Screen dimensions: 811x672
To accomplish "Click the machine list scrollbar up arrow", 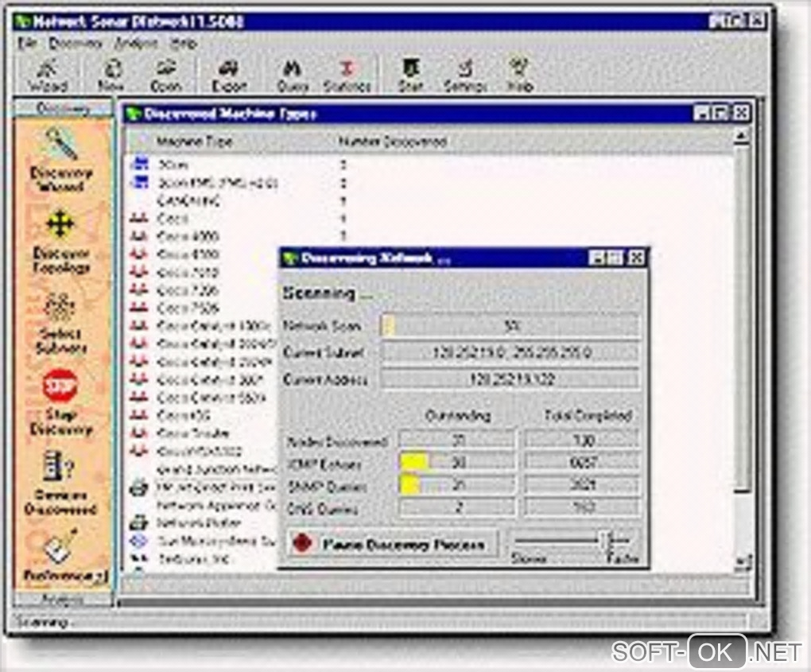I will click(x=742, y=136).
